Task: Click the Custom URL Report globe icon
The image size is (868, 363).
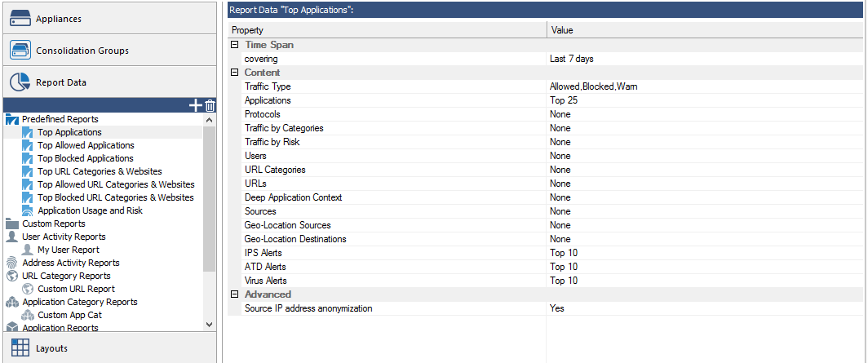Action: pyautogui.click(x=28, y=289)
